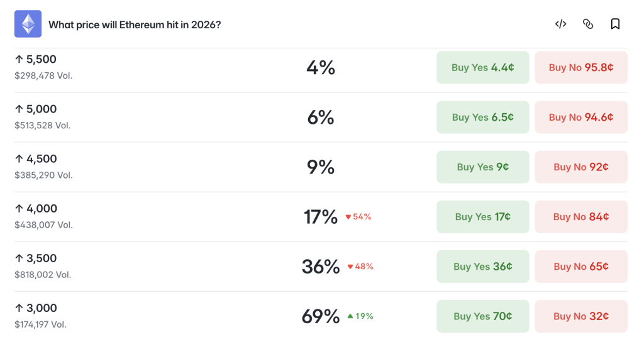Buy No at 32¢ for 3,000
Image resolution: width=644 pixels, height=349 pixels.
coord(580,316)
